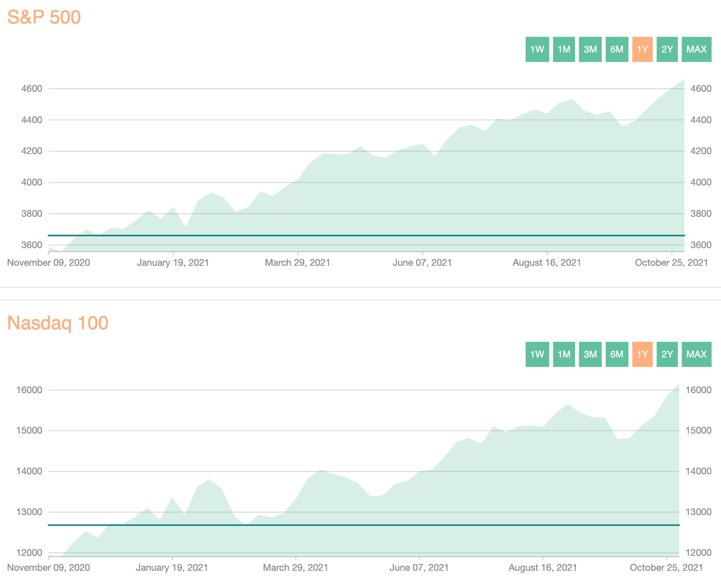Display MAX history for Nasdaq 100
Screen dimensions: 721x588
point(696,354)
